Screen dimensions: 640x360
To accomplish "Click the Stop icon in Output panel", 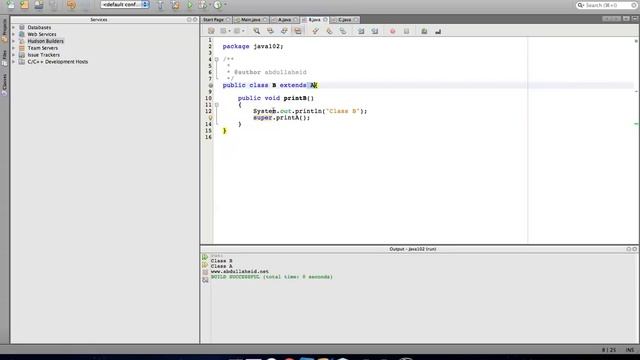I will 205,272.
